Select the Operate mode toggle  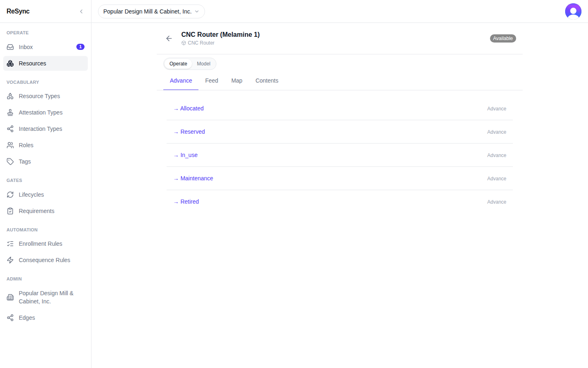click(178, 64)
